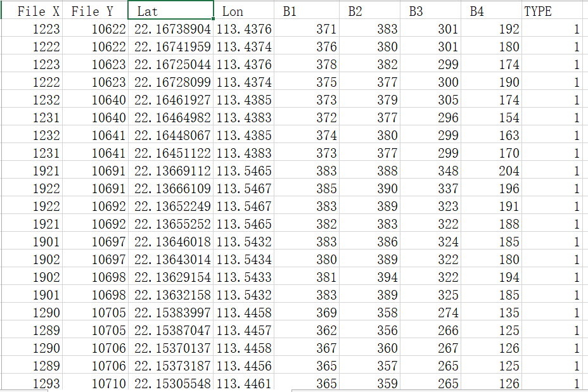Click the Lat cell 22.13643014

pos(170,259)
